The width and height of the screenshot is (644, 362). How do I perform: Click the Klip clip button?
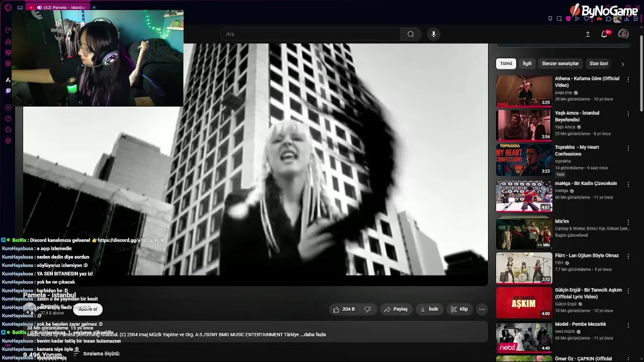coord(459,309)
